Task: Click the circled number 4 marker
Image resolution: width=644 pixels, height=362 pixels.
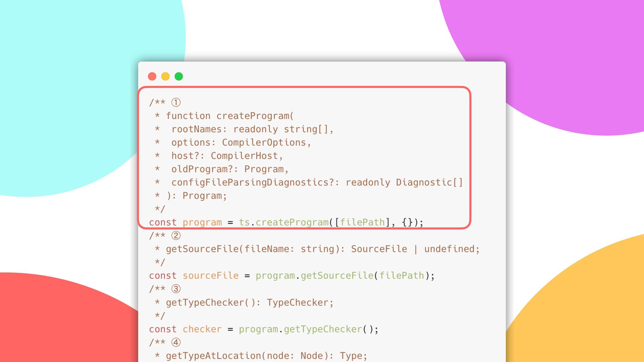Action: (176, 342)
